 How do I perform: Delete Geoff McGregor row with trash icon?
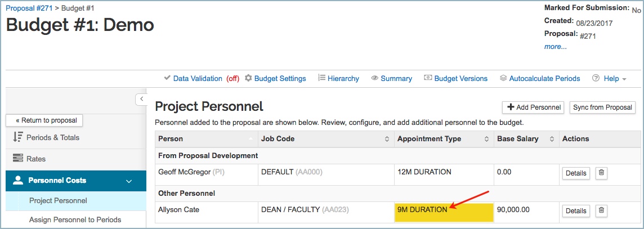coord(601,173)
